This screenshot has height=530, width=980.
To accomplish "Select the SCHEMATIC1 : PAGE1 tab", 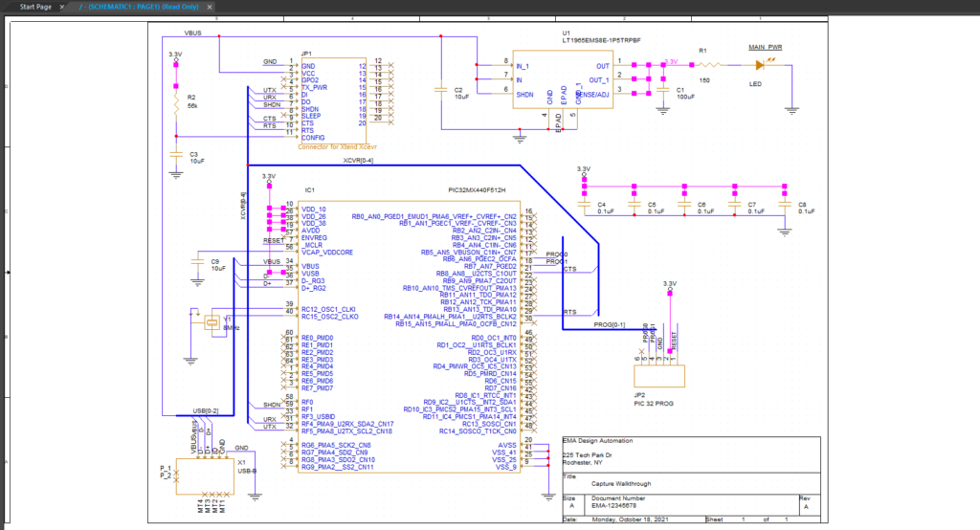I will point(139,7).
